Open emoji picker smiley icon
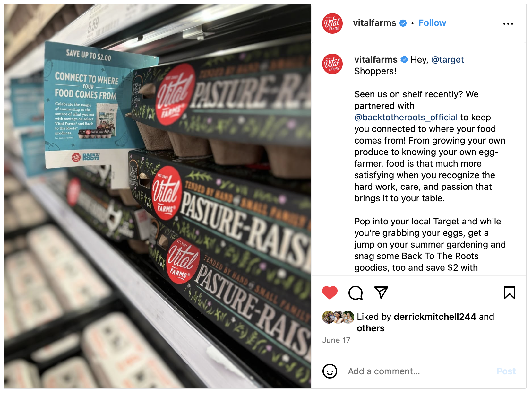This screenshot has height=393, width=532. (x=330, y=371)
